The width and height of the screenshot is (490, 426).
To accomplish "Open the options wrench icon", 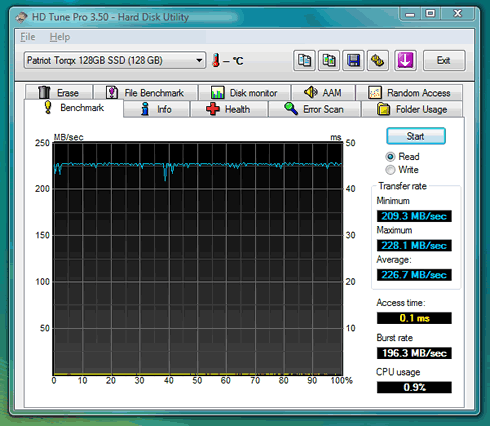I will coord(378,61).
